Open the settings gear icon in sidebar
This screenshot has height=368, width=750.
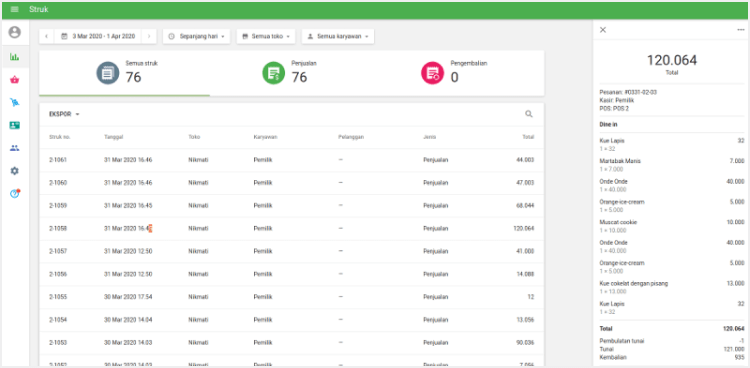coord(15,171)
